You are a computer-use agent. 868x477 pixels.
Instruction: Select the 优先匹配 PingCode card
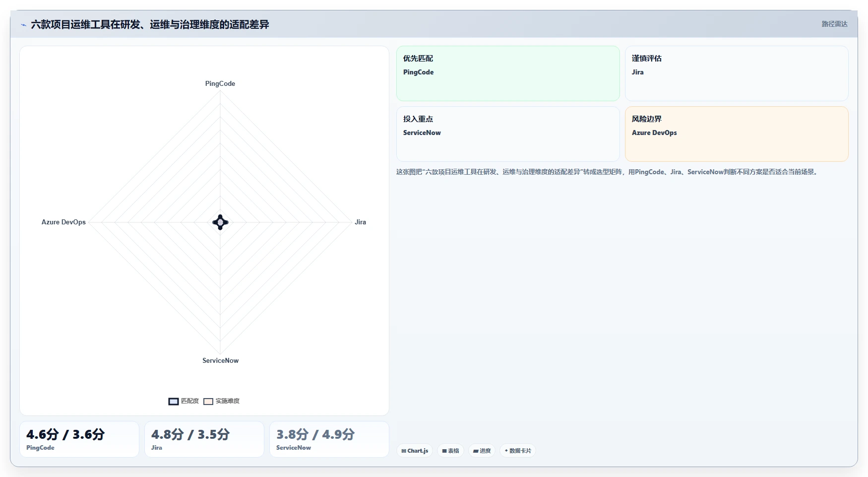(x=508, y=73)
